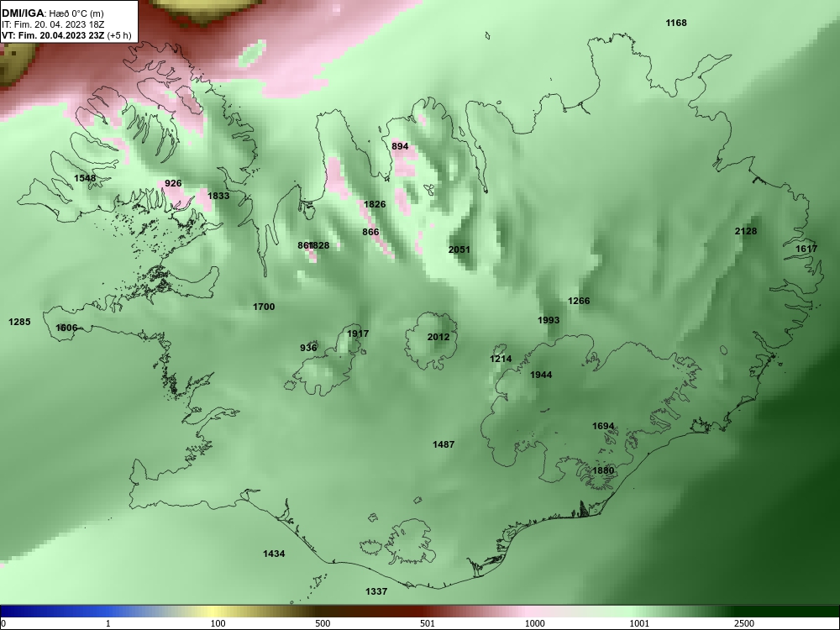Click the map value 936

tap(308, 348)
